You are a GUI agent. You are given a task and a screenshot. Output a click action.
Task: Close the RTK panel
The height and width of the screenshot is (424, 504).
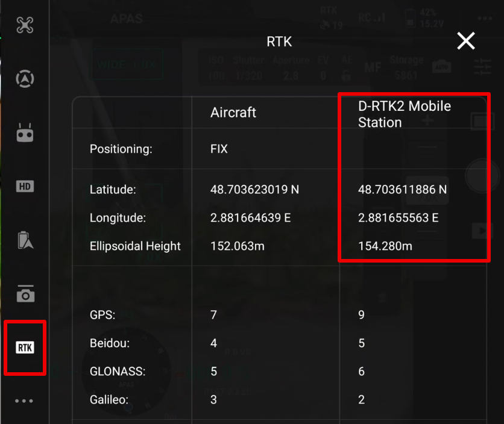[x=466, y=41]
